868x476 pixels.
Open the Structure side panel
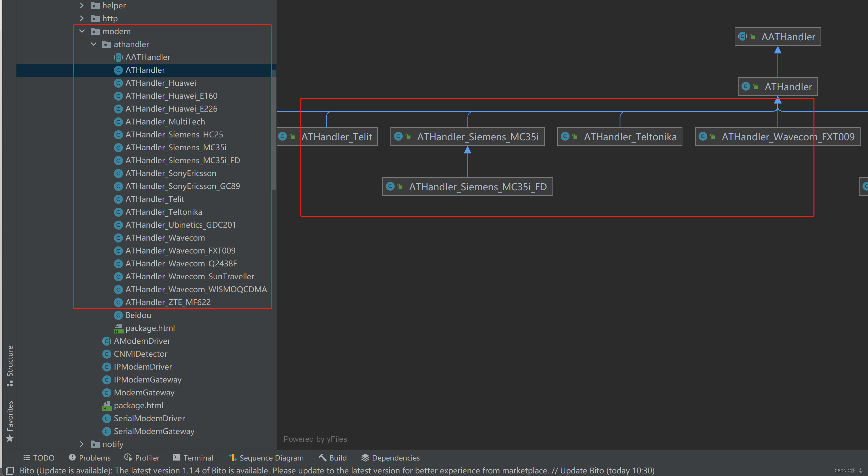10,366
